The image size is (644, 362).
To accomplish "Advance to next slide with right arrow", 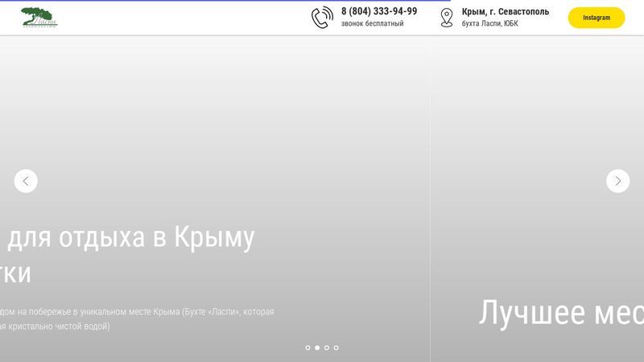I will [617, 181].
